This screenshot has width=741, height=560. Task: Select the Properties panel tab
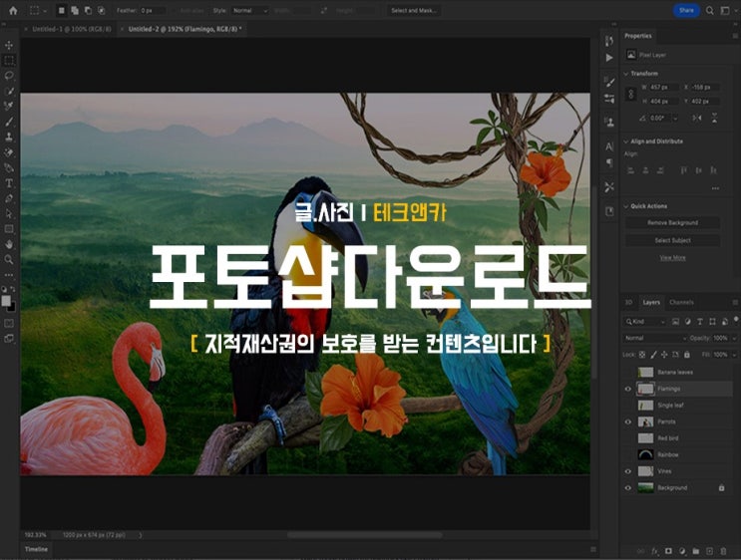(638, 36)
